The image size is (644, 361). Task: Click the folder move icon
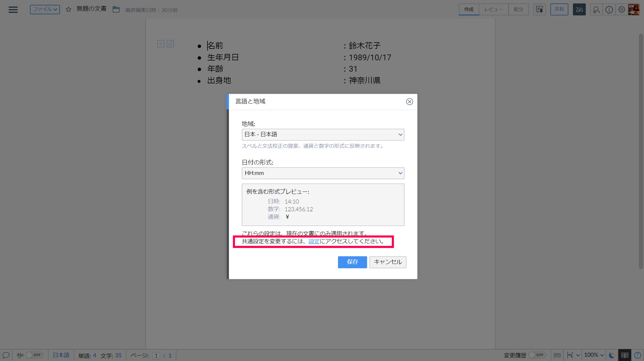(x=116, y=9)
